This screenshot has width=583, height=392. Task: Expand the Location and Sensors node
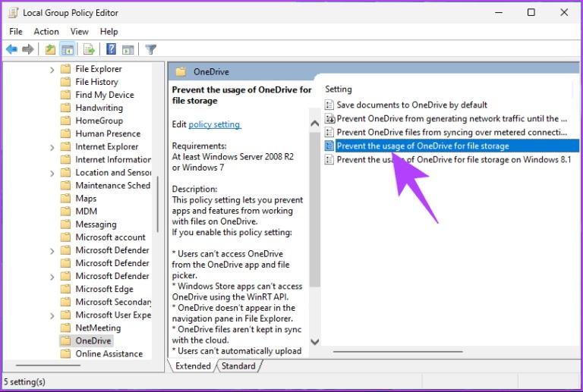52,173
